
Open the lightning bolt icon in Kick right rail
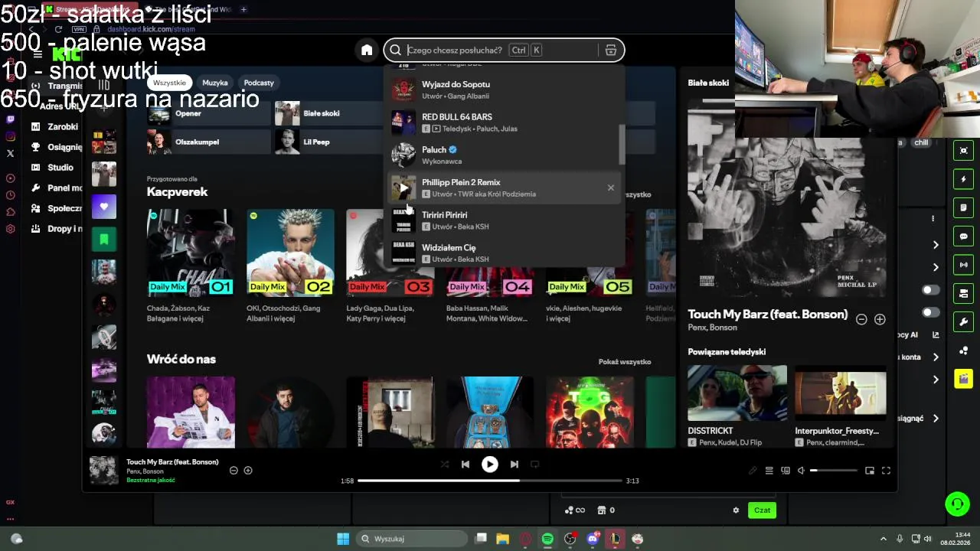pos(964,179)
